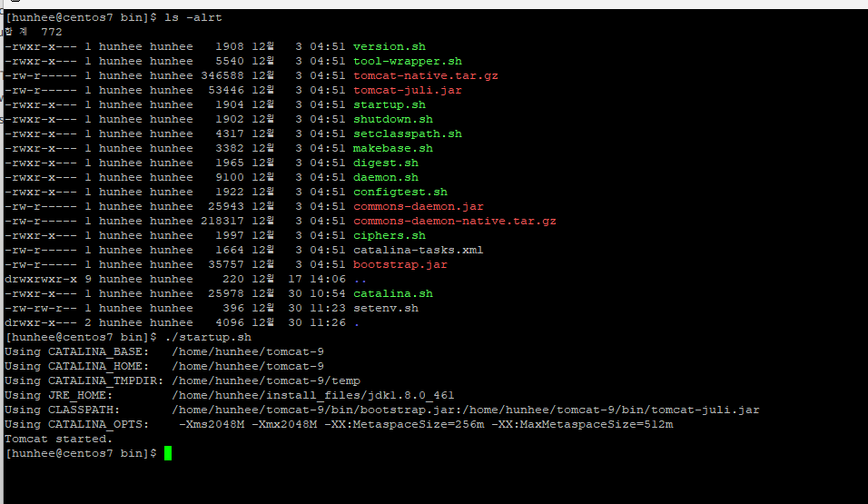Click the 'Tomcat started.' message

[x=59, y=439]
